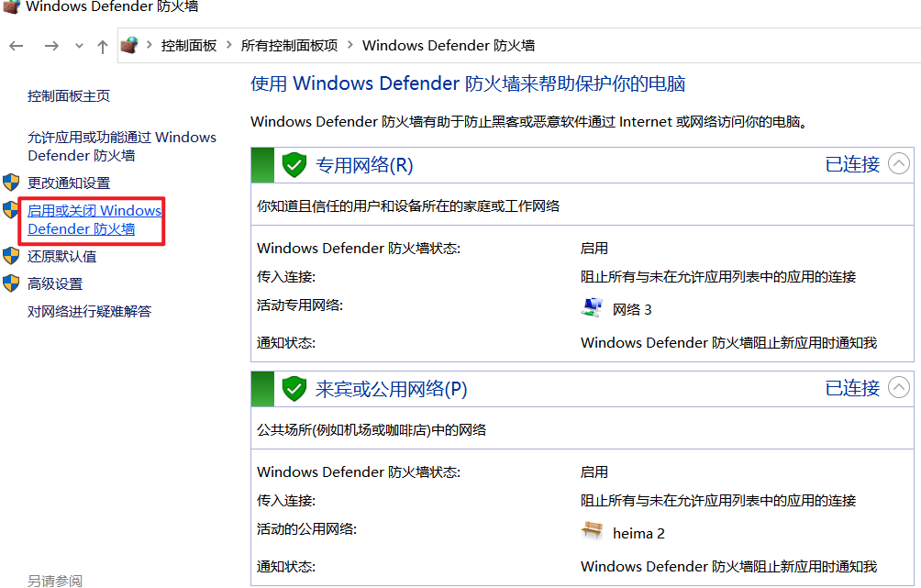
Task: Click 另请参阅 heading in sidebar
Action: point(55,581)
